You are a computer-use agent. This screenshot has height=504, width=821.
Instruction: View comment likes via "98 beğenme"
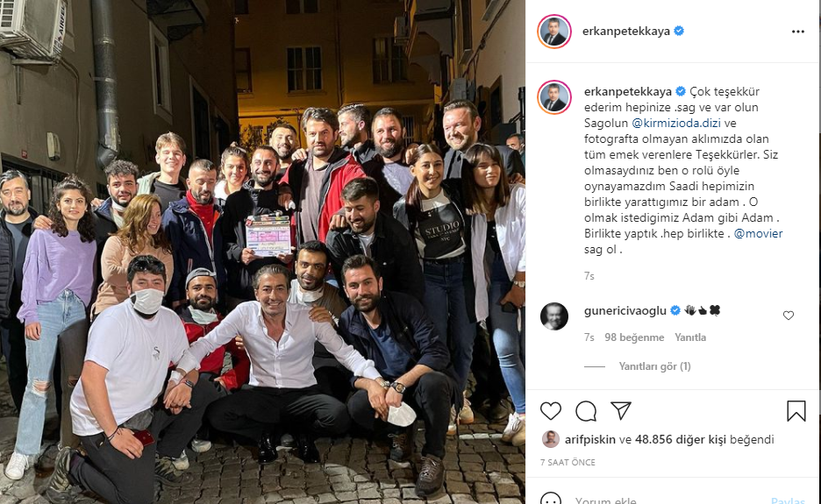[x=634, y=337]
